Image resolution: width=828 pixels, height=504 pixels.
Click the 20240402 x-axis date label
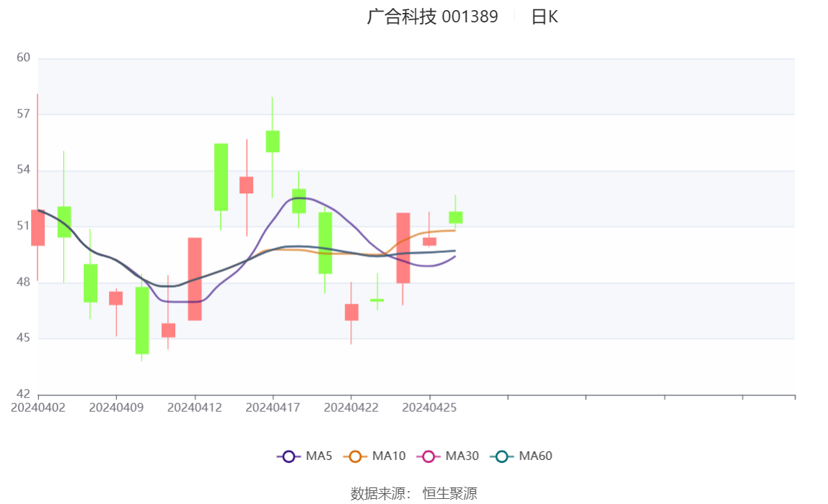tap(38, 407)
